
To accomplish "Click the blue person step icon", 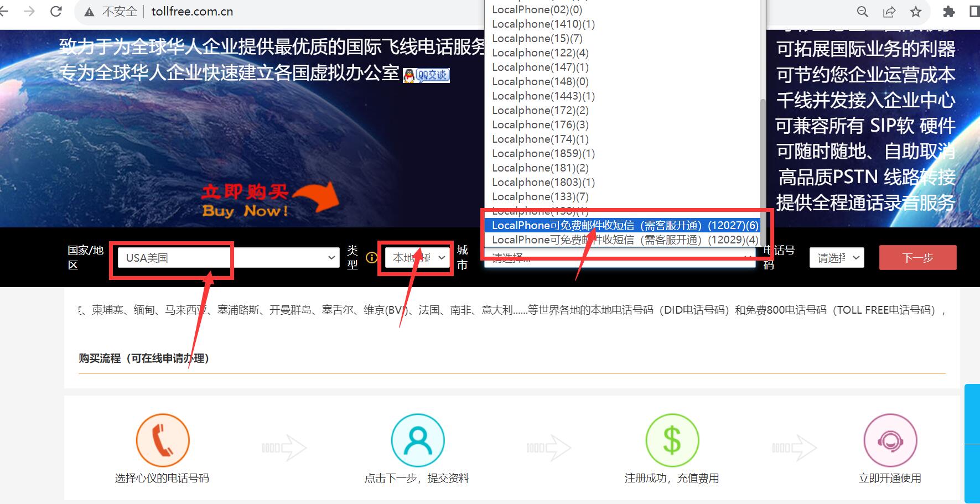I will pos(418,440).
